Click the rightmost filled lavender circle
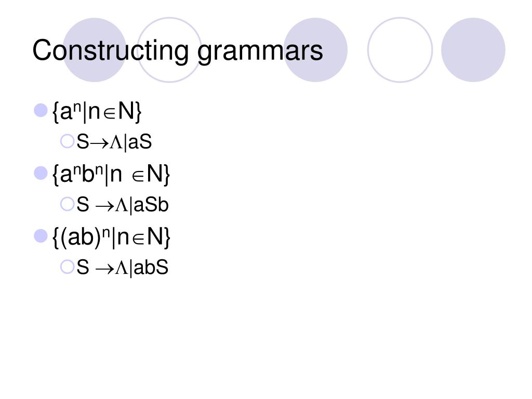 [473, 50]
